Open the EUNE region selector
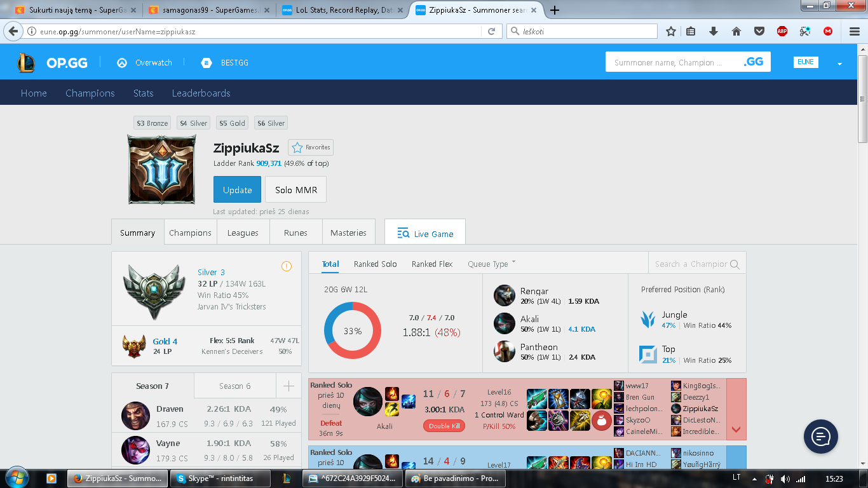 coord(806,62)
